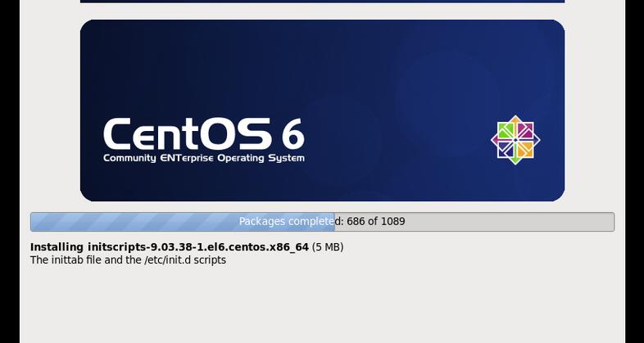Click the inittab file description line

[x=128, y=260]
